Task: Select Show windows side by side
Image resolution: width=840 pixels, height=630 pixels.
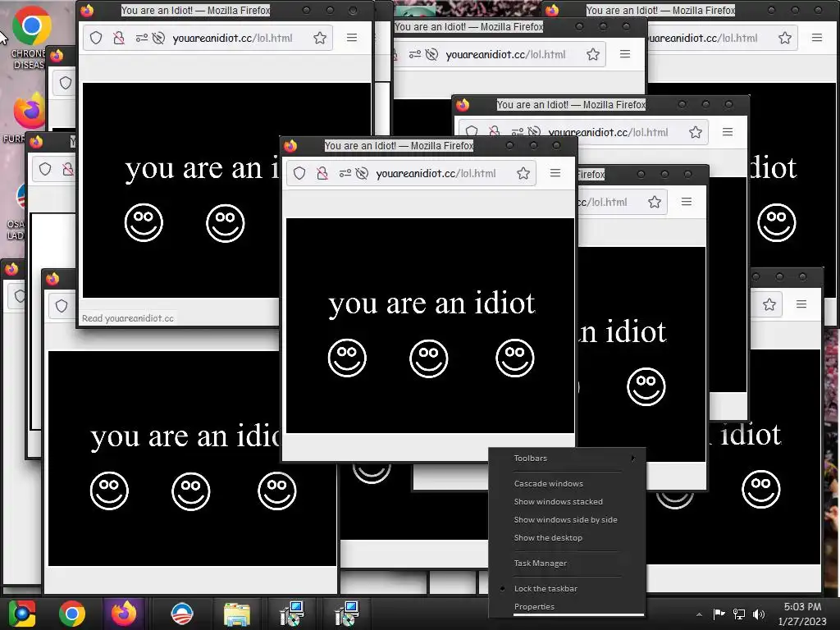Action: click(565, 519)
